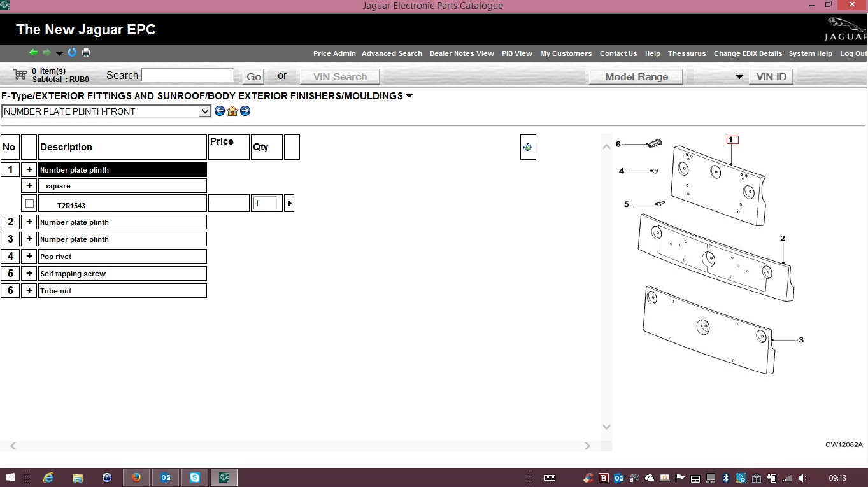
Task: Go to next section blue arrow
Action: click(245, 111)
